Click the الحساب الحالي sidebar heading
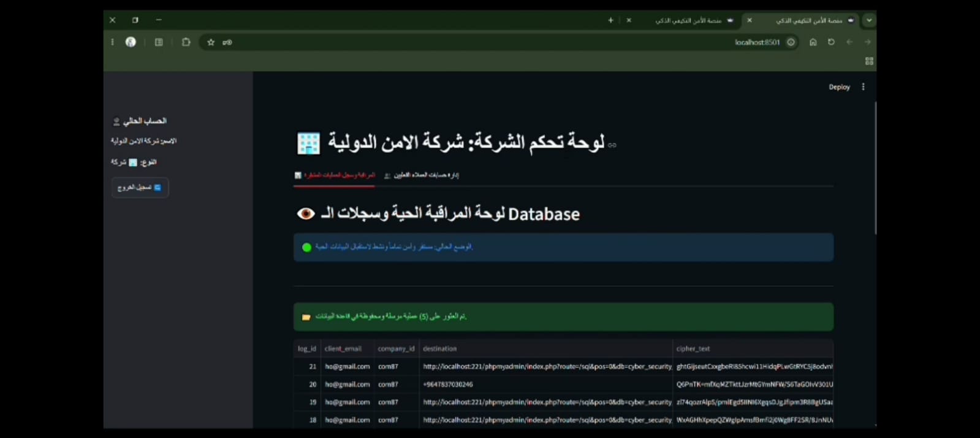This screenshot has width=980, height=438. (140, 121)
